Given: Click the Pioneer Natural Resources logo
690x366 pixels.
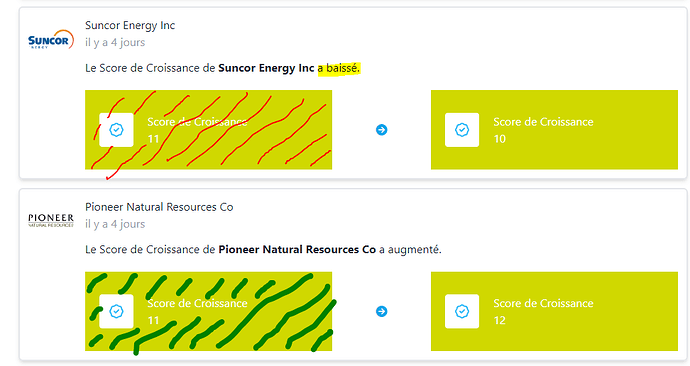Looking at the screenshot, I should pos(51,220).
